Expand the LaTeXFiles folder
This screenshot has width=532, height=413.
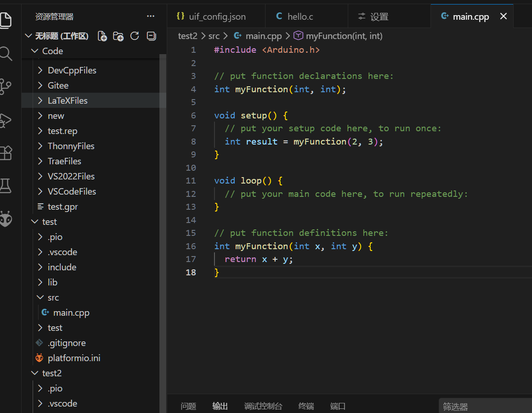(40, 100)
